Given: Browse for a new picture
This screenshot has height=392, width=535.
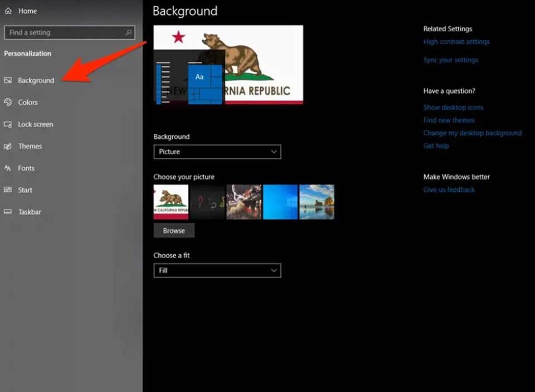Looking at the screenshot, I should 174,230.
